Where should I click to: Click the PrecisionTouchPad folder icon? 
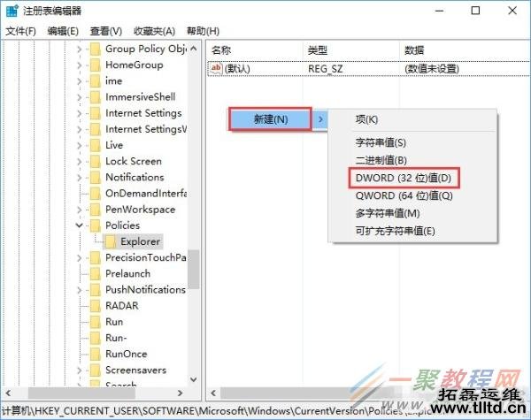(96, 258)
